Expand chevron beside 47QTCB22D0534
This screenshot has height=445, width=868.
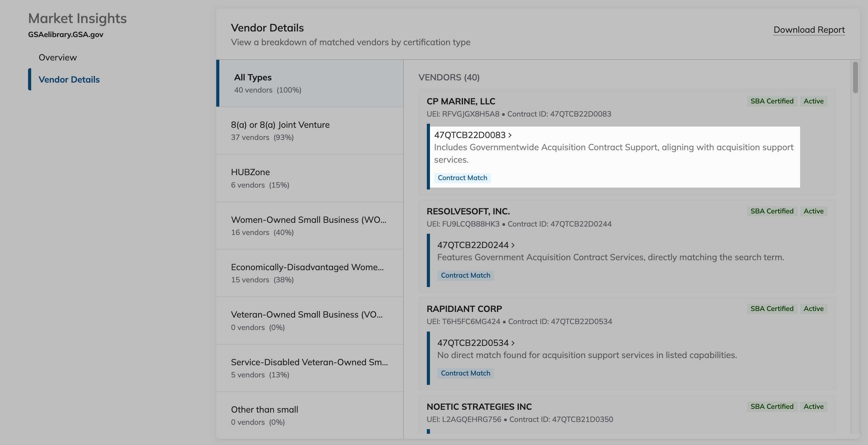(513, 343)
